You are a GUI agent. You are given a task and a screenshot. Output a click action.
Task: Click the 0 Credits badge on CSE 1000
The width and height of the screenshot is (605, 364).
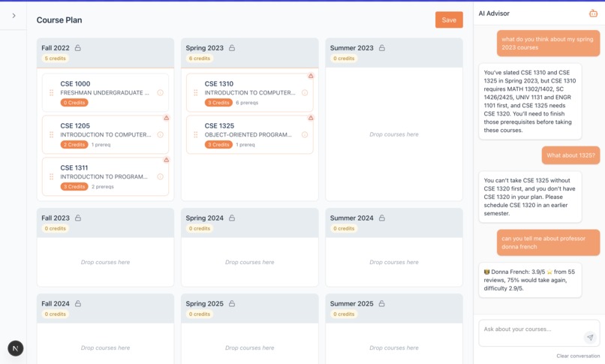click(x=74, y=103)
